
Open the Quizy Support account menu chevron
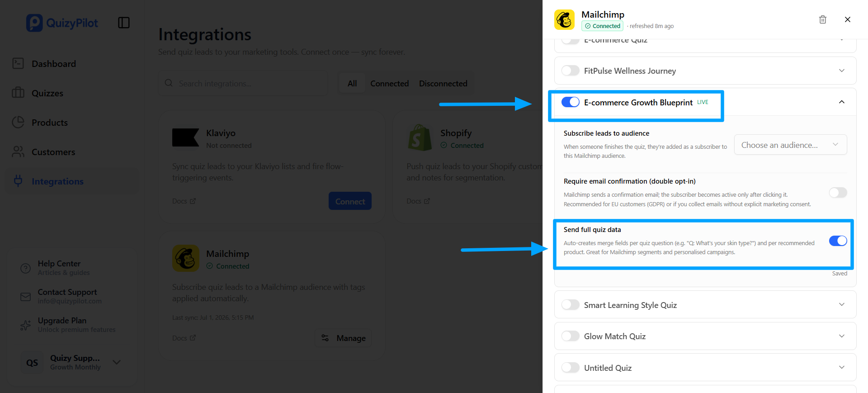[x=117, y=362]
